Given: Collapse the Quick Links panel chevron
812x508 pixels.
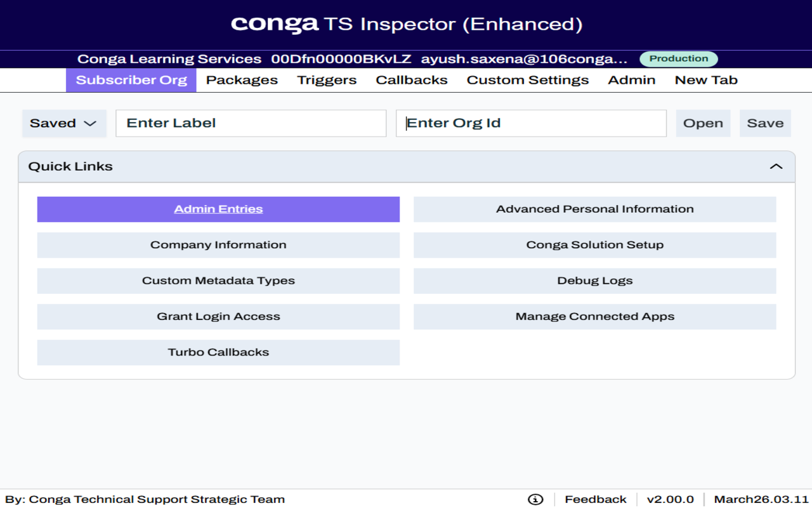Looking at the screenshot, I should click(x=776, y=166).
